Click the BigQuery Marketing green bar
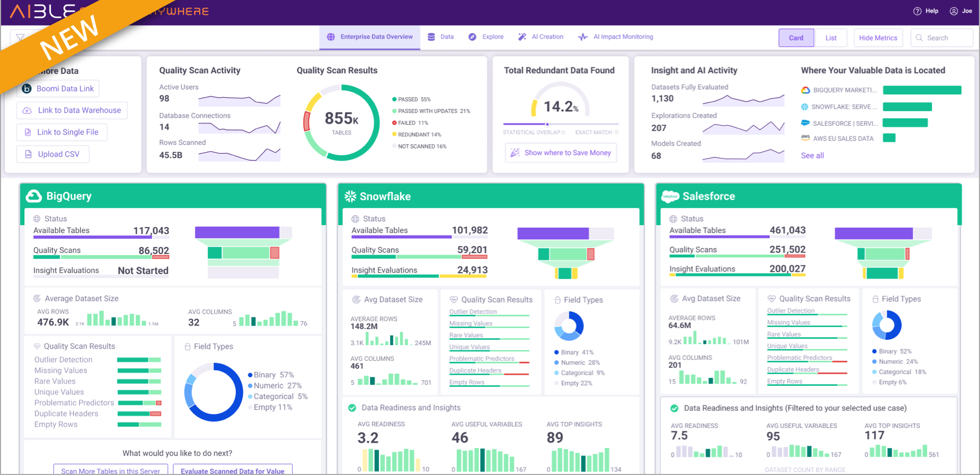This screenshot has width=980, height=475. (x=922, y=90)
